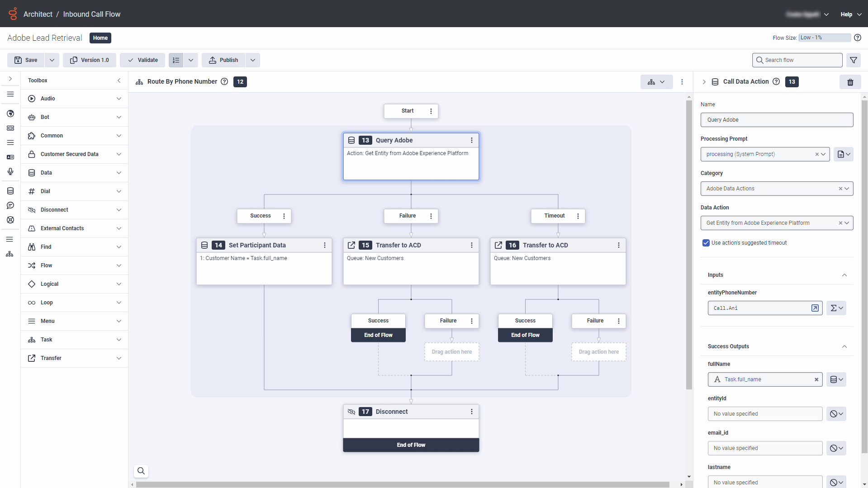868x488 pixels.
Task: Click the Validate button
Action: pos(142,60)
